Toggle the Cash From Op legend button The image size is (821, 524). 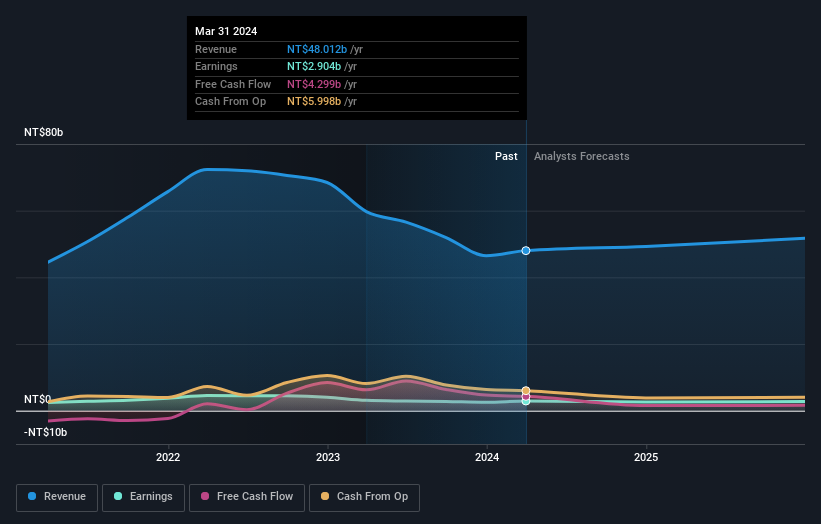(364, 497)
